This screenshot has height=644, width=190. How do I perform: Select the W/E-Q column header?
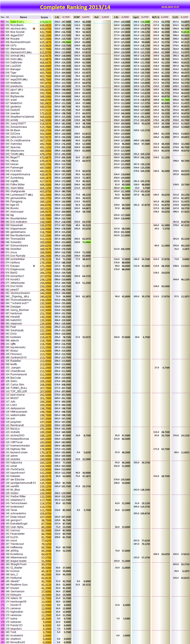pos(155,17)
